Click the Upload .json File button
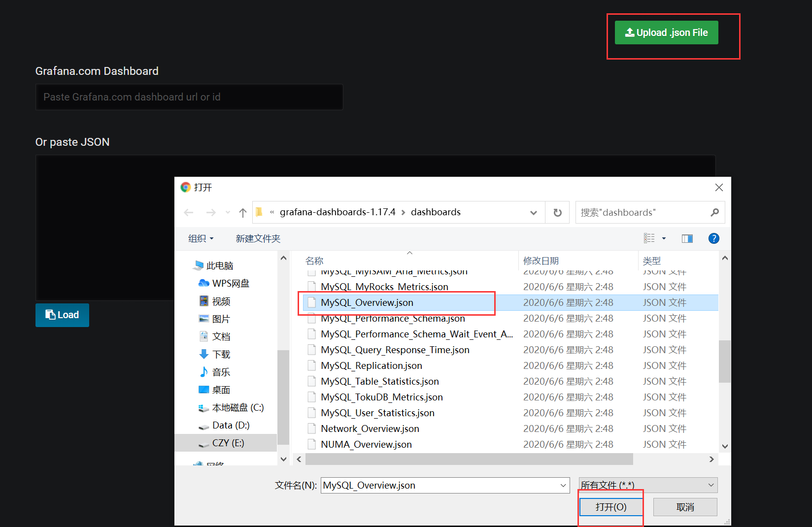812x527 pixels. tap(666, 33)
